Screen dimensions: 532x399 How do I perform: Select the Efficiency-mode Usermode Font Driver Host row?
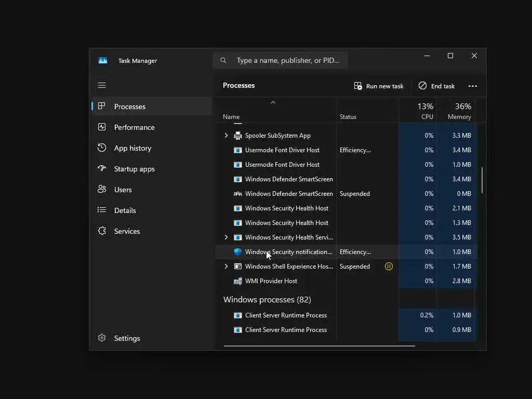(x=346, y=150)
